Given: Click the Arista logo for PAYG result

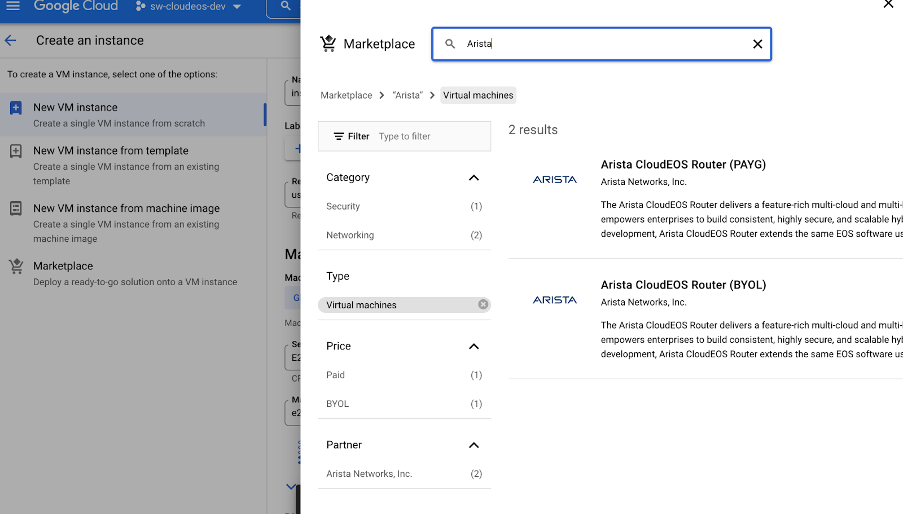Looking at the screenshot, I should point(555,180).
